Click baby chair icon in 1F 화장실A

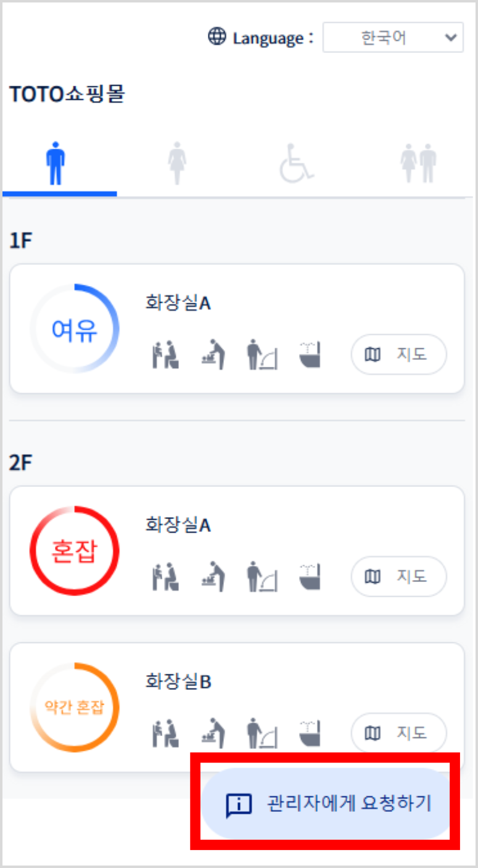click(x=165, y=355)
